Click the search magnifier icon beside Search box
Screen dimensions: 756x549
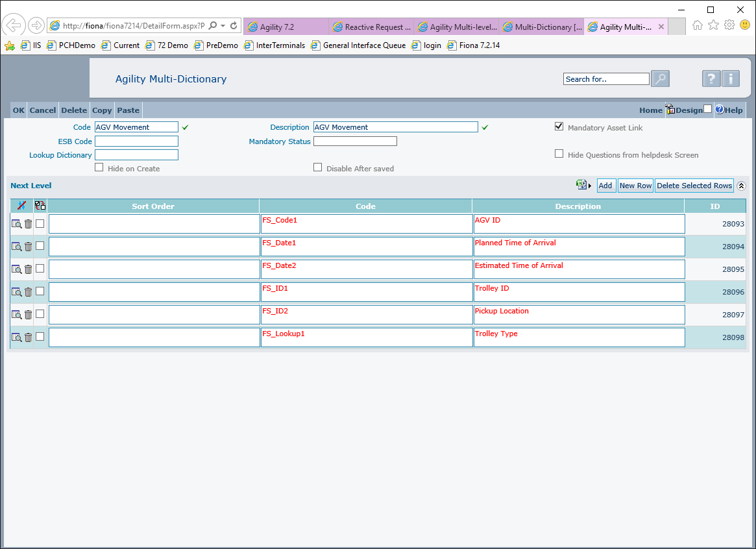[x=660, y=79]
